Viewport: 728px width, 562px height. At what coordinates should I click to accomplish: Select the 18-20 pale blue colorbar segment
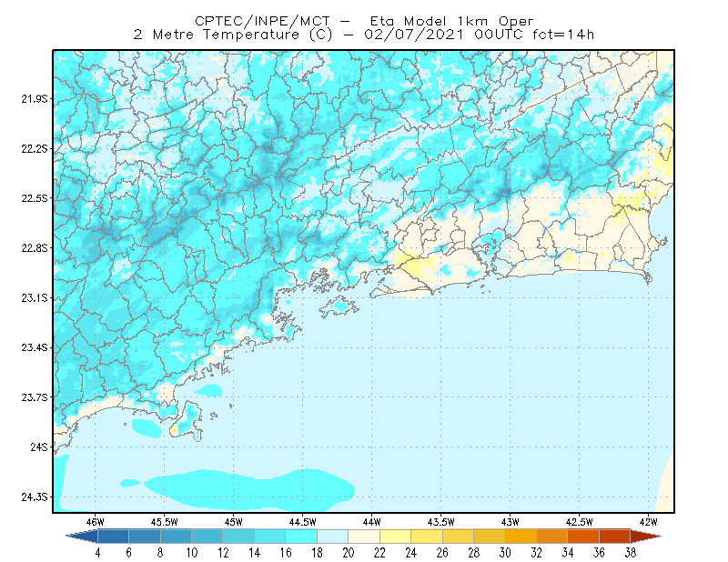332,537
